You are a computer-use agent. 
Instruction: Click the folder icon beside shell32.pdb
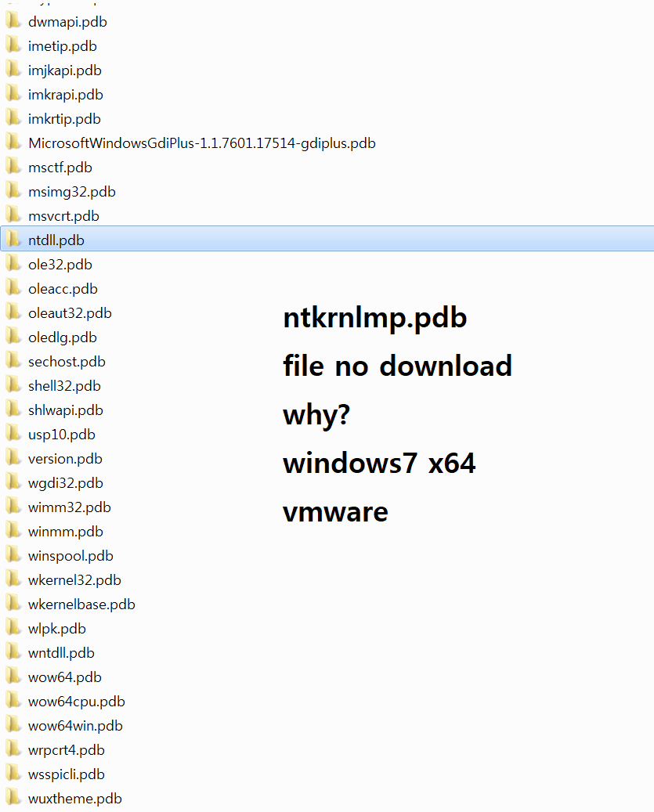13,385
